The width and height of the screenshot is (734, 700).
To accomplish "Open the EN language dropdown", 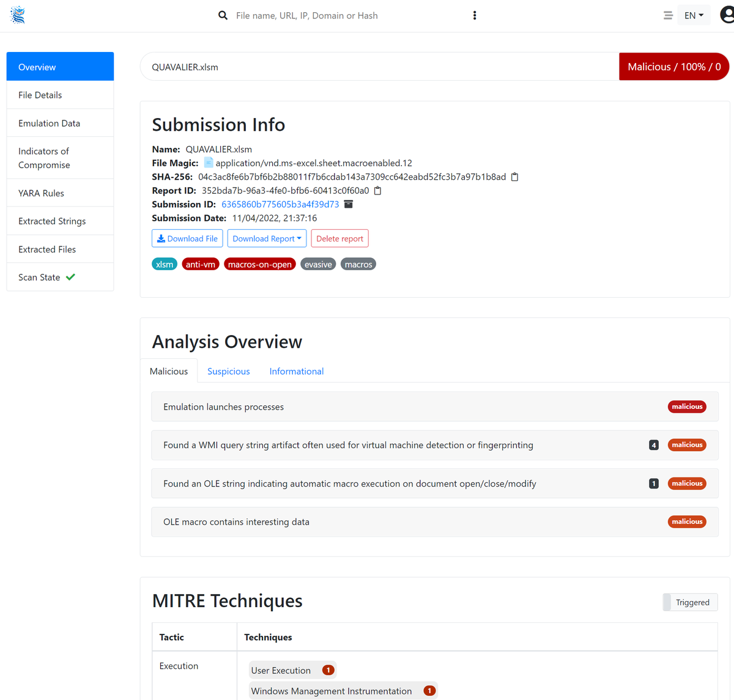I will 694,15.
